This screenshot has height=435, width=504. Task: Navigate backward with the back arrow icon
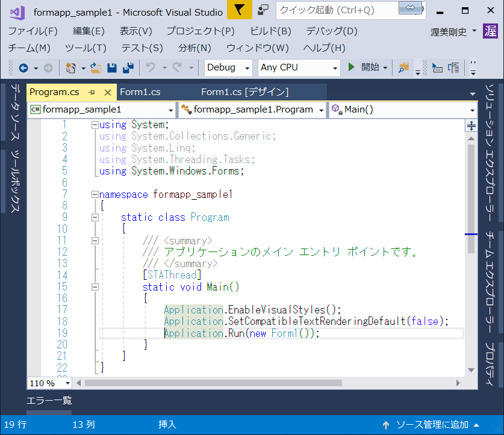23,68
